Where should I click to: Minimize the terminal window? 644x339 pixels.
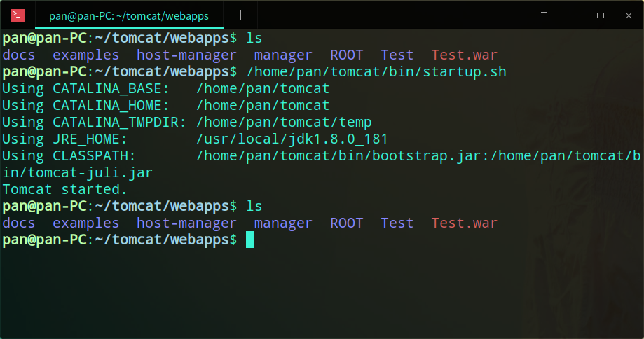pos(573,15)
